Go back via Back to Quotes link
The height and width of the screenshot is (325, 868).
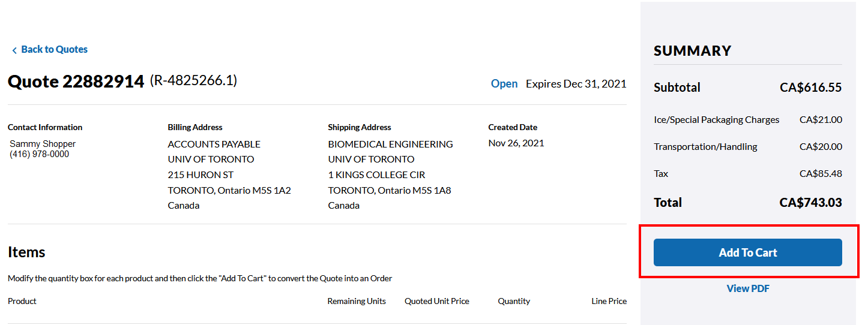point(54,49)
